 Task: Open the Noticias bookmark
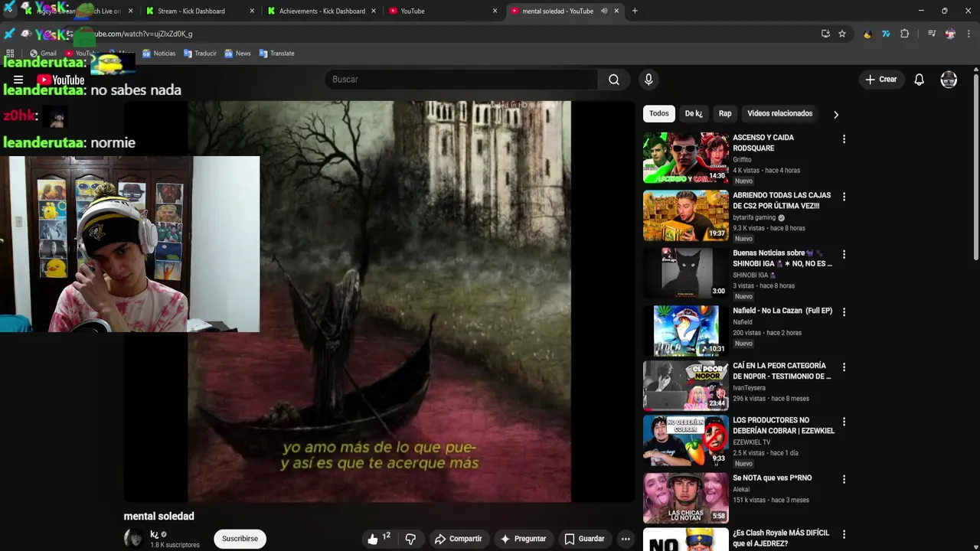[x=158, y=54]
